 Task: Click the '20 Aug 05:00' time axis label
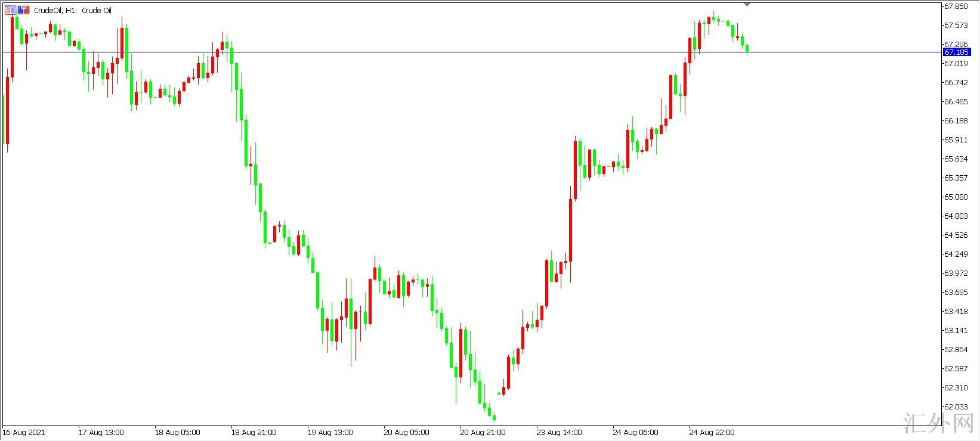point(407,432)
